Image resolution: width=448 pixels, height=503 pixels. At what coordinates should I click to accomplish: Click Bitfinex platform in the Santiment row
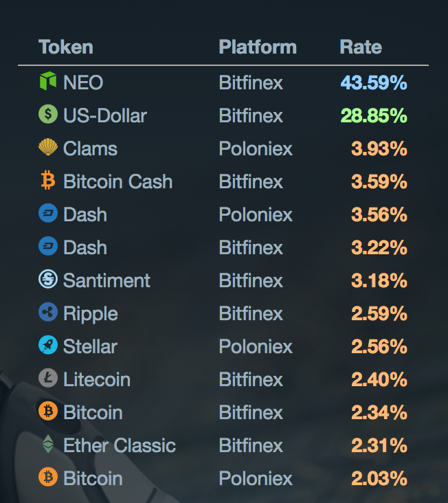[x=251, y=280]
